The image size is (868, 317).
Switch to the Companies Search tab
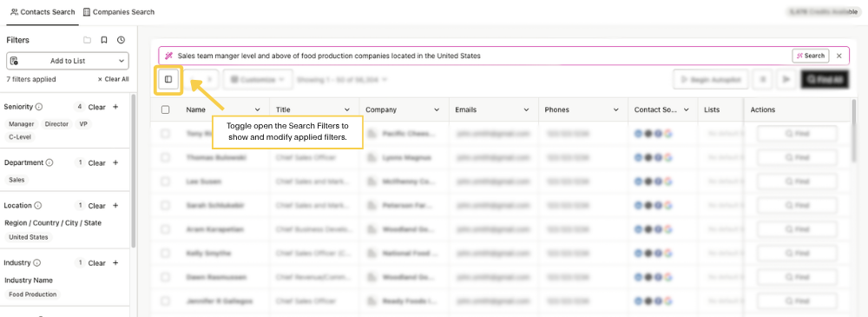(119, 11)
